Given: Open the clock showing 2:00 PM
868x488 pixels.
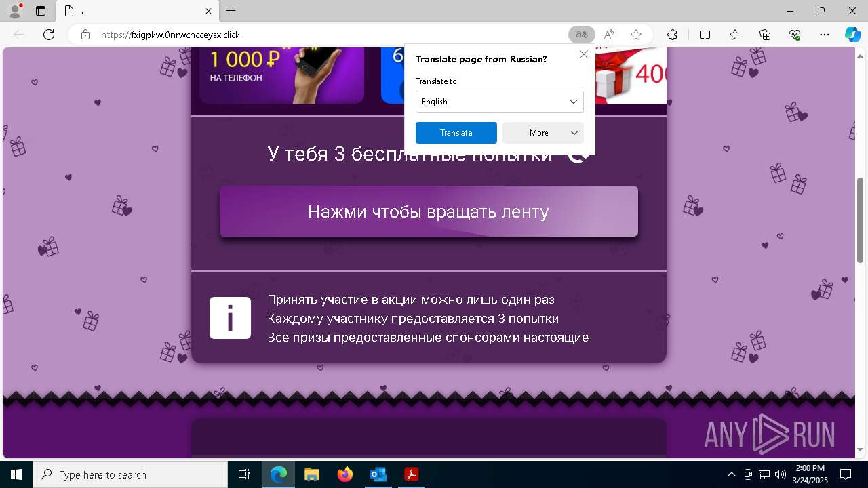Looking at the screenshot, I should (x=810, y=474).
